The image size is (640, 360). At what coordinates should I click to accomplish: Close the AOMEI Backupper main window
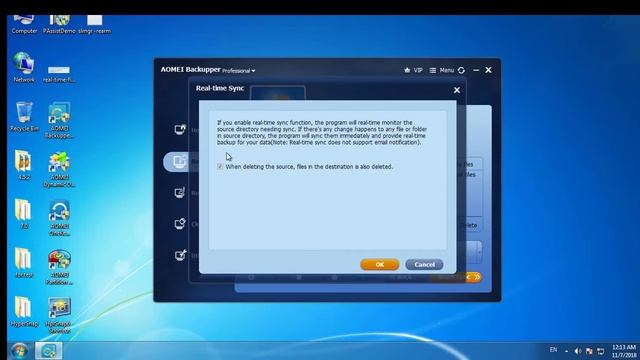[488, 70]
